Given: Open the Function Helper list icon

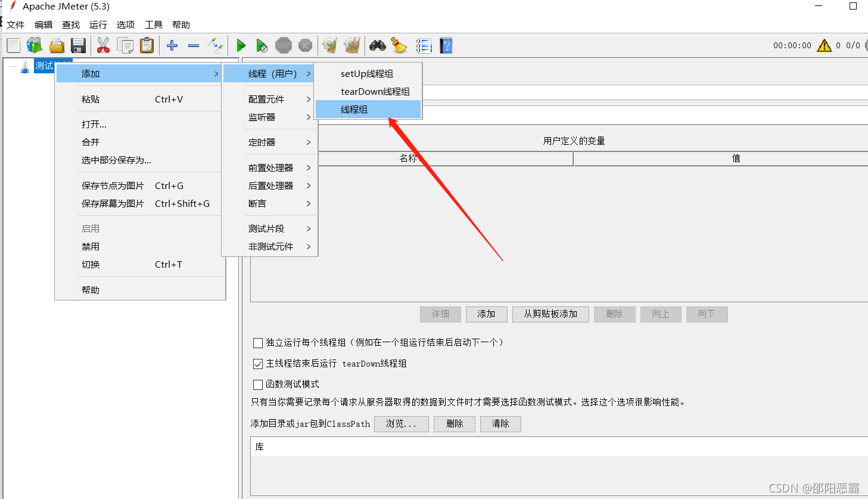Looking at the screenshot, I should click(x=424, y=45).
